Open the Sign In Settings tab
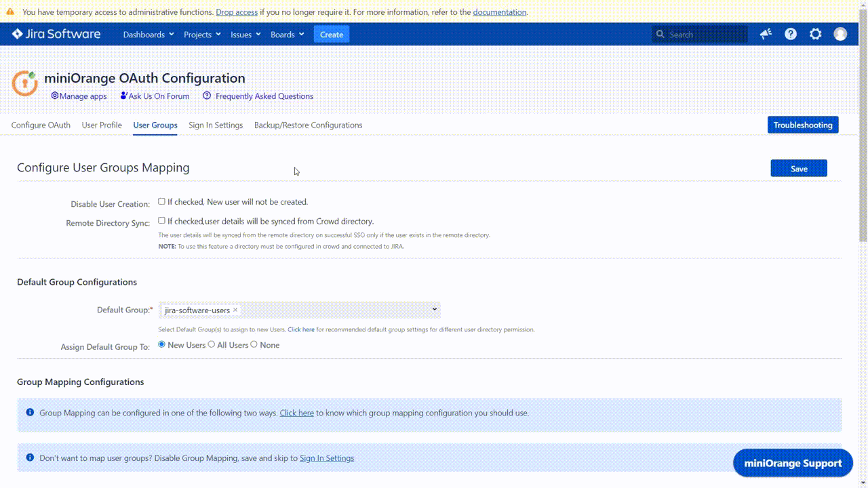Screen dimensions: 868x488 216,125
